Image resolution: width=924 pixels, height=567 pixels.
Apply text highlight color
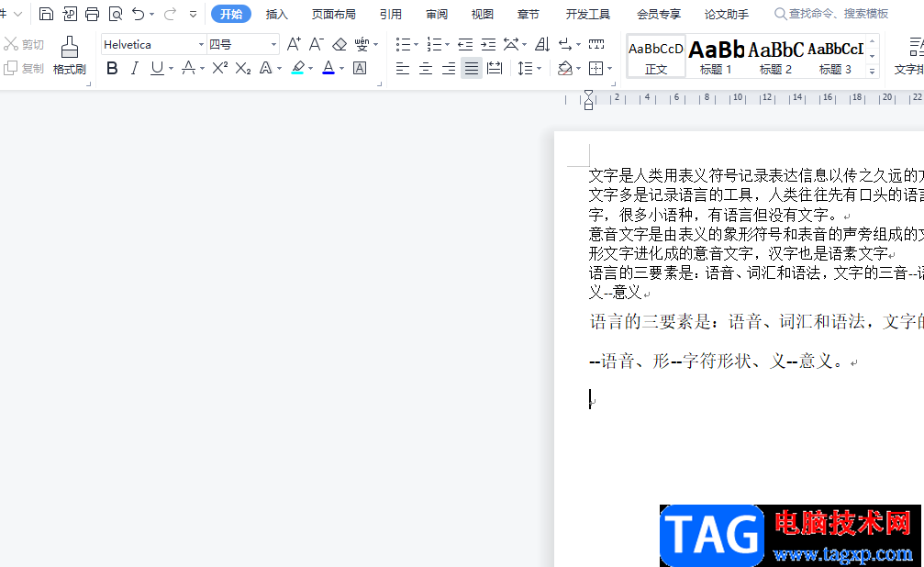(298, 69)
